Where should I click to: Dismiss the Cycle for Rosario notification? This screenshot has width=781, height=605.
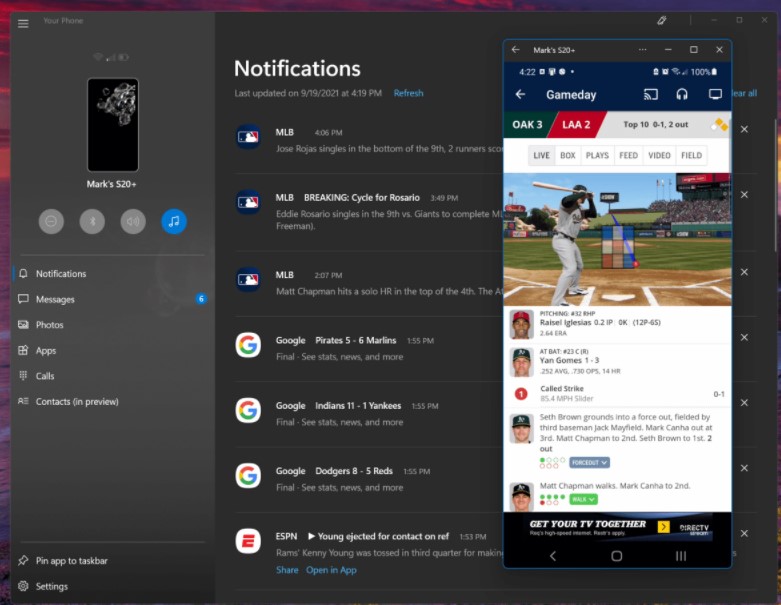tap(744, 195)
